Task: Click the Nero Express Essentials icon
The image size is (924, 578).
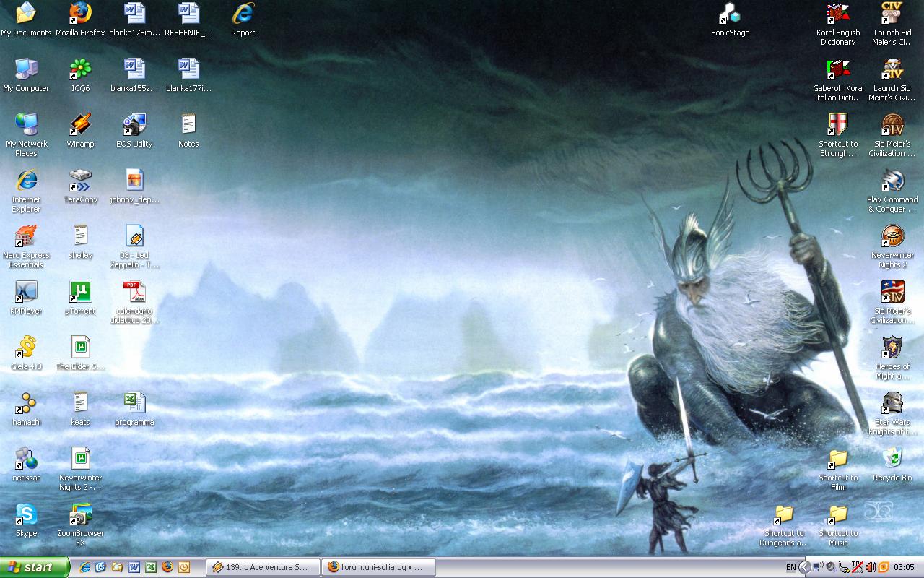Action: [27, 236]
